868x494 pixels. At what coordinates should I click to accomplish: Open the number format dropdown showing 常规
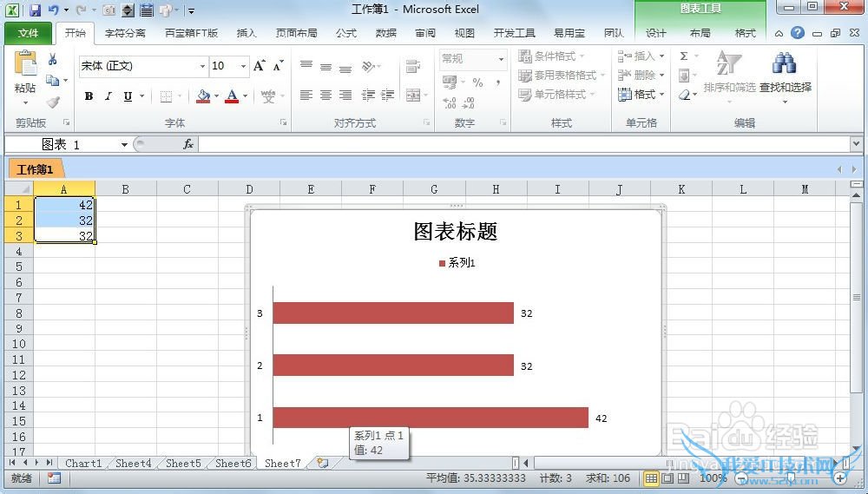pyautogui.click(x=501, y=58)
